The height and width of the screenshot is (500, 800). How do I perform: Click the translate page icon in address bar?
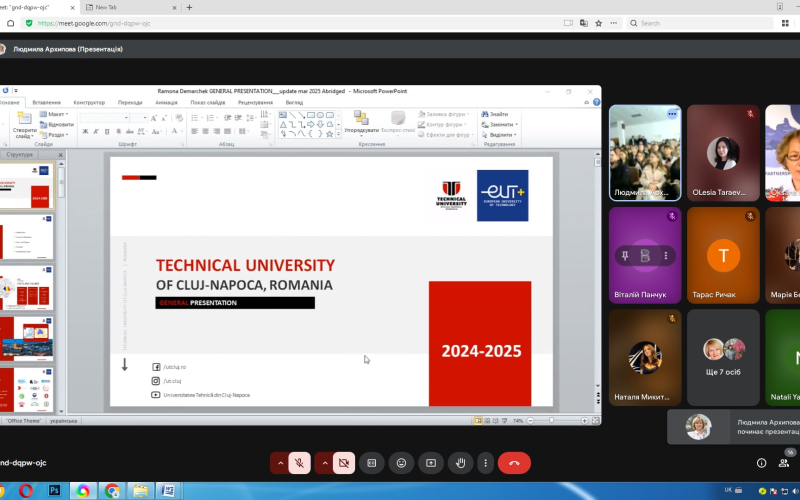tap(584, 23)
